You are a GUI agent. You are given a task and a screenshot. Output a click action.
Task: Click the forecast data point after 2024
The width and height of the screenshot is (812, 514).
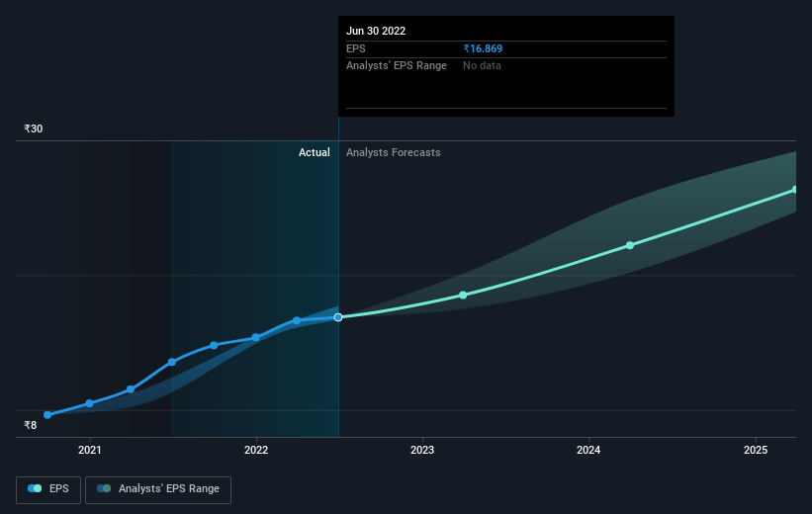630,245
